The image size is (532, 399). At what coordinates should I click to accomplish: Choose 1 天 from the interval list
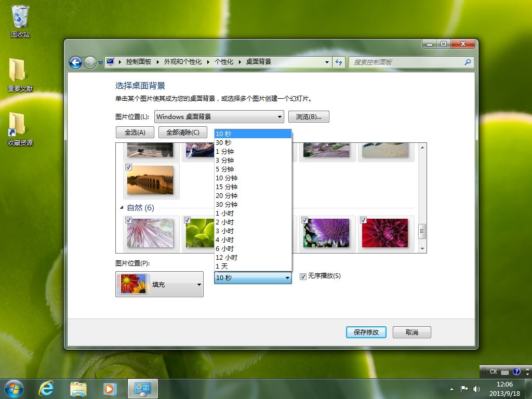tap(253, 266)
